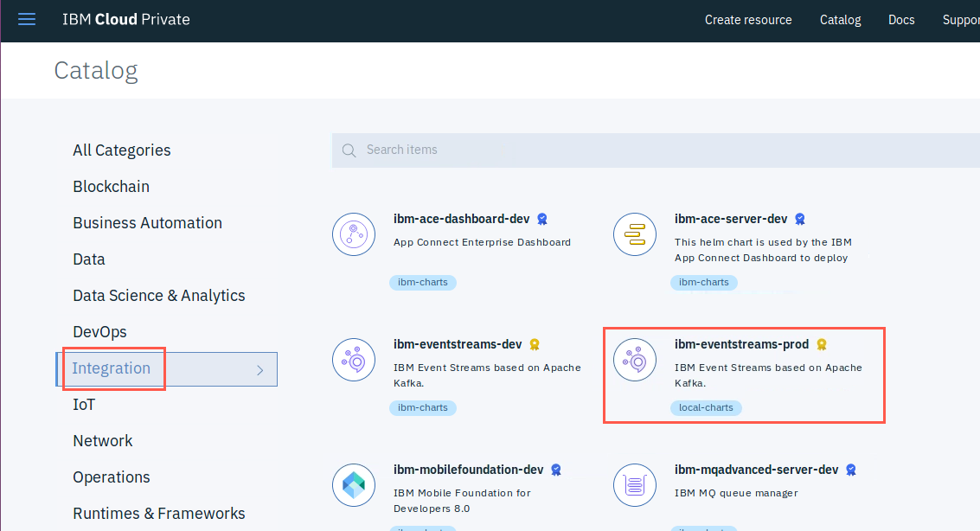Click local-charts tag under ibm-eventstreams-prod

[707, 408]
